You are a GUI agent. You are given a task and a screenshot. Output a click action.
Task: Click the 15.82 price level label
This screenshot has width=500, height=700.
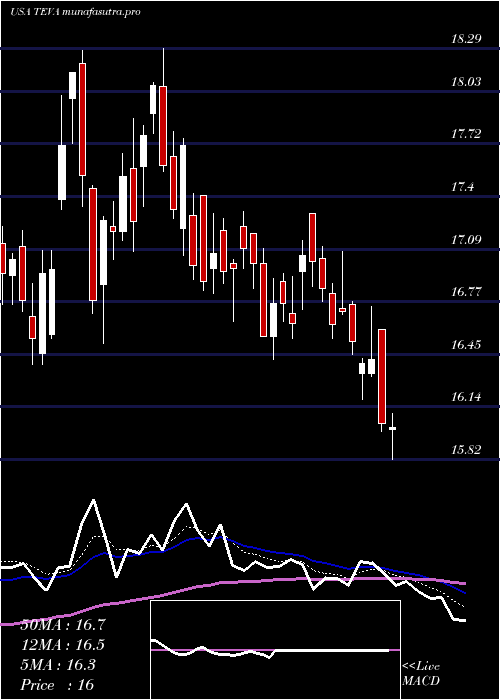pyautogui.click(x=466, y=450)
